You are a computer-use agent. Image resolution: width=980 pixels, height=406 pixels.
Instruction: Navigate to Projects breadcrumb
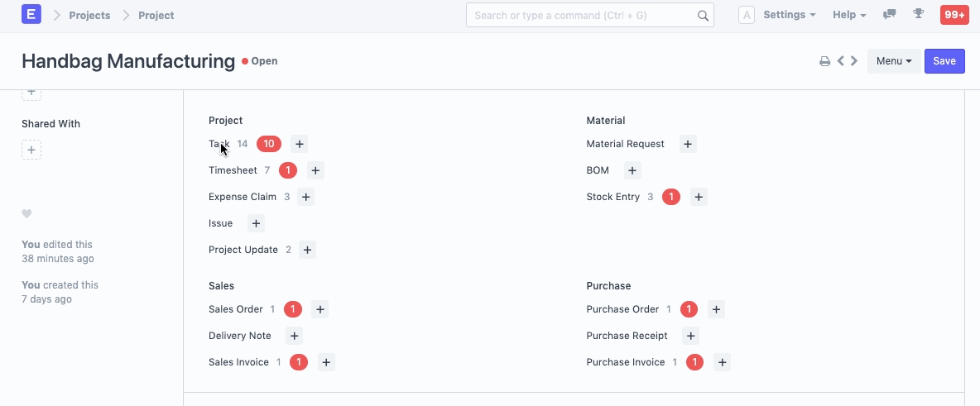tap(89, 15)
